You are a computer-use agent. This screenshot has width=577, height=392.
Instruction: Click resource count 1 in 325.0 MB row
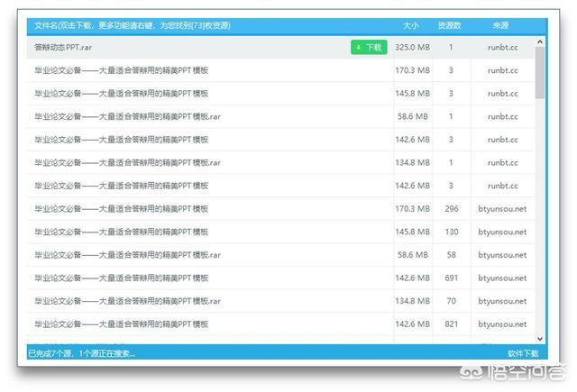(451, 48)
